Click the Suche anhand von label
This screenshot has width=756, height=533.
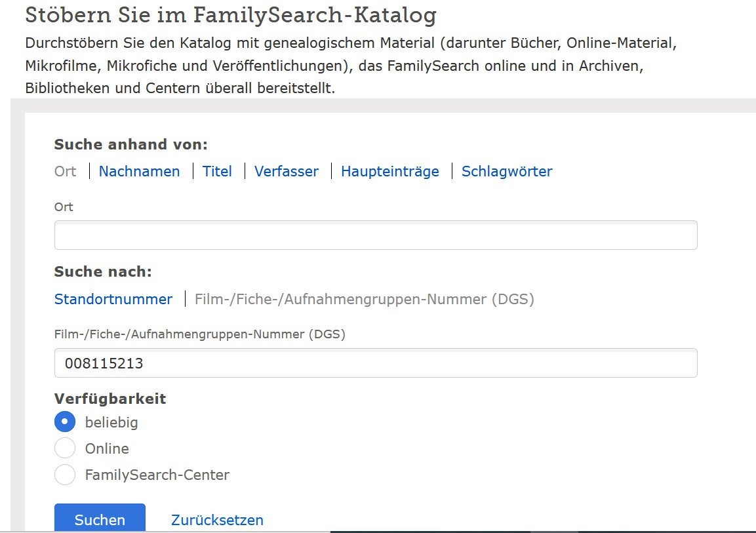coord(130,144)
